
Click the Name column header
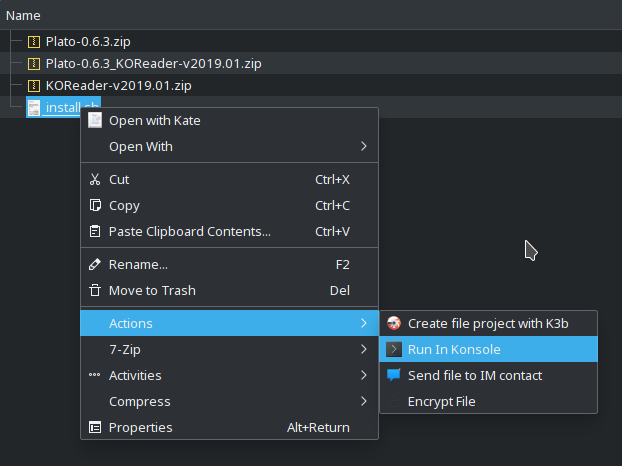(23, 16)
